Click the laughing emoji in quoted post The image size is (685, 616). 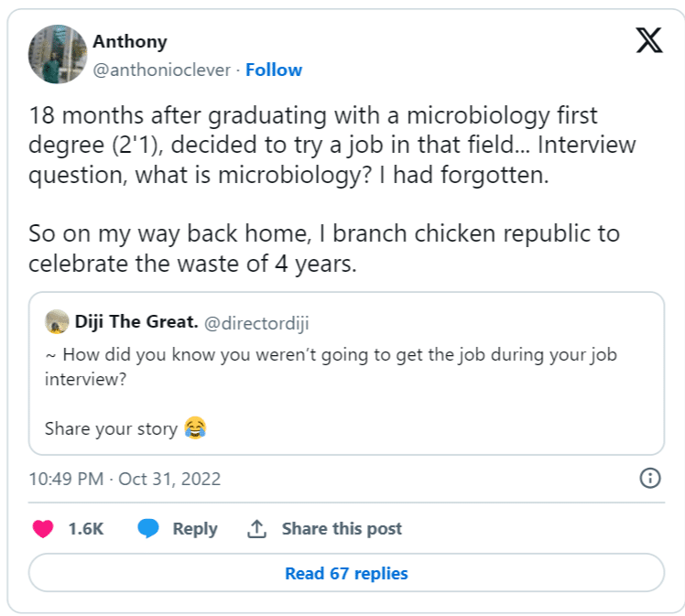coord(194,427)
